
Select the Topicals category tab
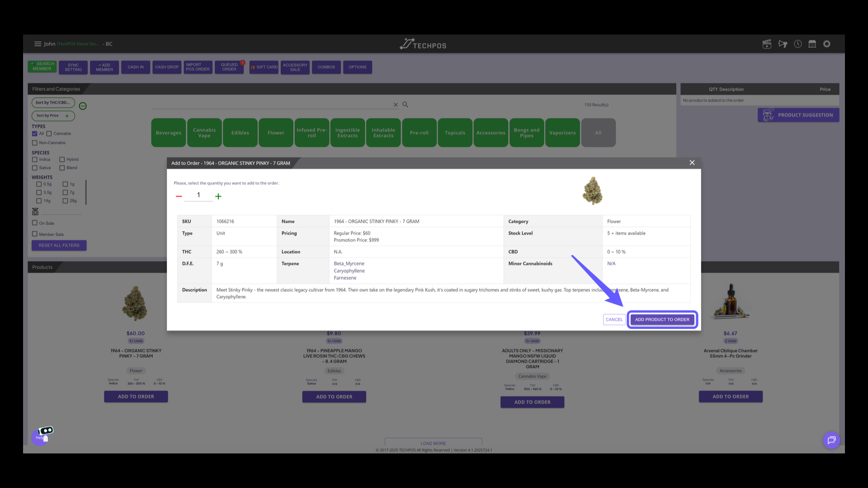455,133
